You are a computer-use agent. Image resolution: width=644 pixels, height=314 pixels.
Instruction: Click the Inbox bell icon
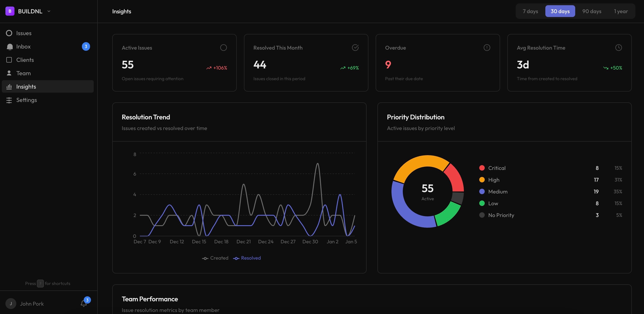(x=9, y=46)
